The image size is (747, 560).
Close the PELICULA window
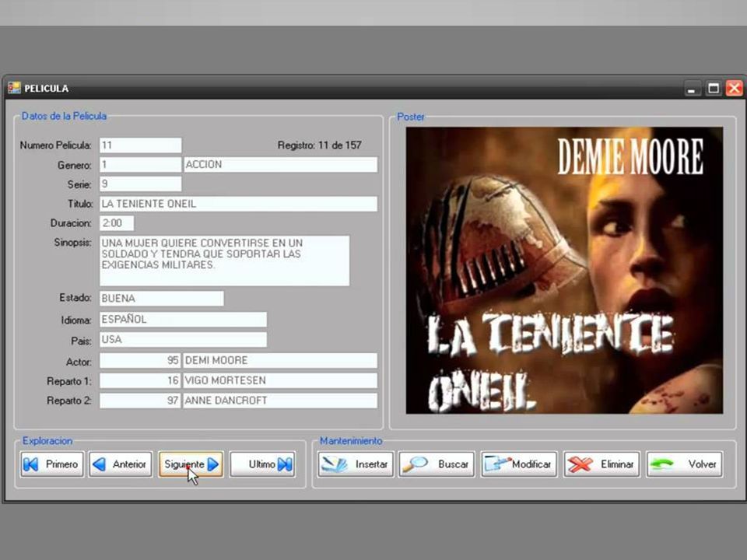click(x=734, y=88)
